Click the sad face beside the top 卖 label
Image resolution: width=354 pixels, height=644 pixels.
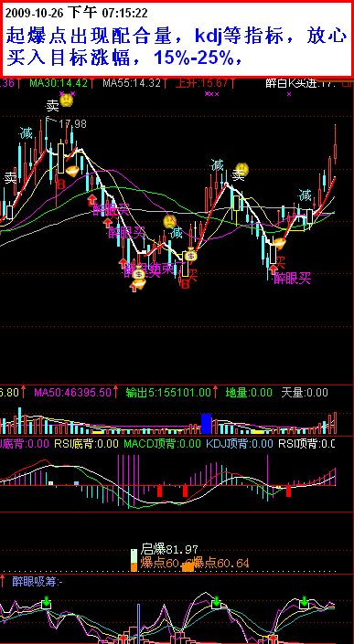[x=66, y=100]
